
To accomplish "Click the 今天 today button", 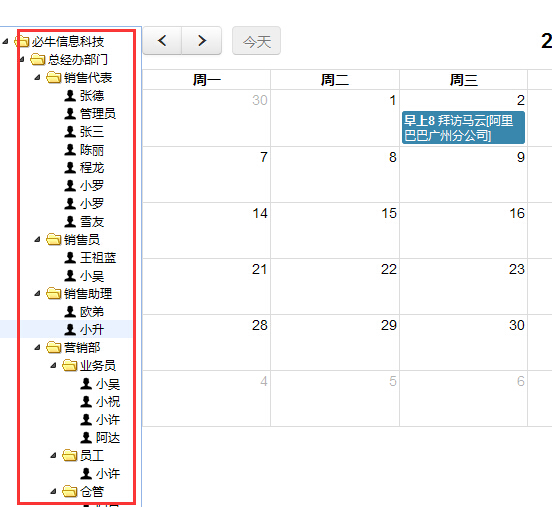I will (256, 41).
